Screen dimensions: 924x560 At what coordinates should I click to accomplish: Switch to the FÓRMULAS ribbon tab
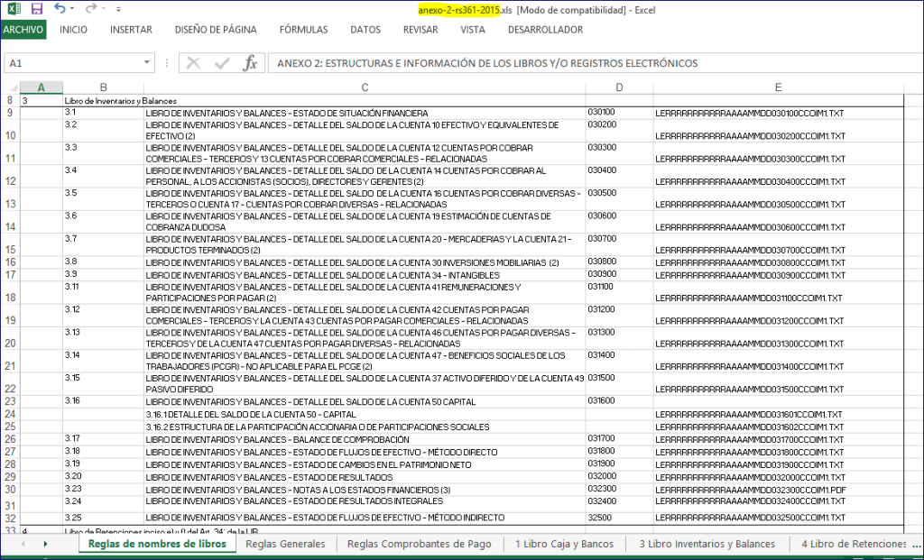pos(303,30)
